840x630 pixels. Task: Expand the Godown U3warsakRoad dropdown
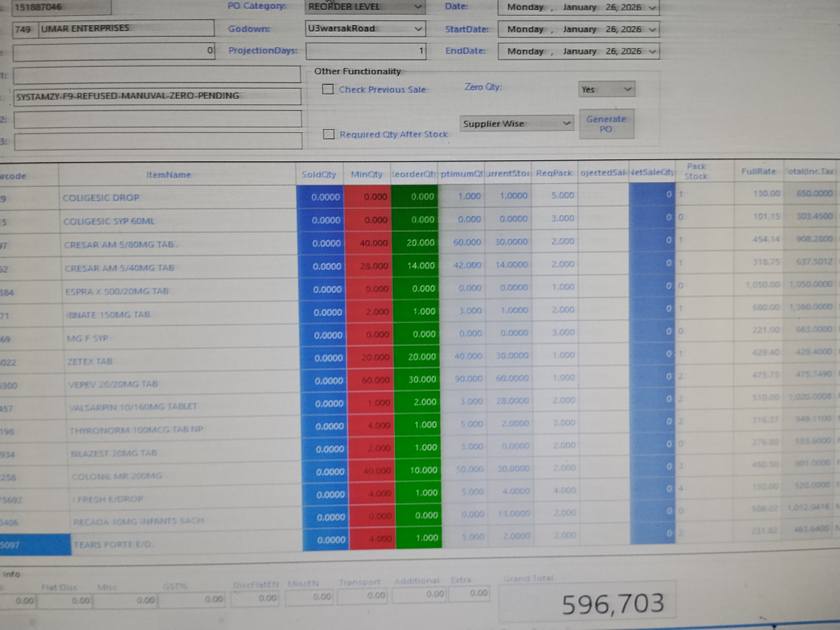(418, 29)
